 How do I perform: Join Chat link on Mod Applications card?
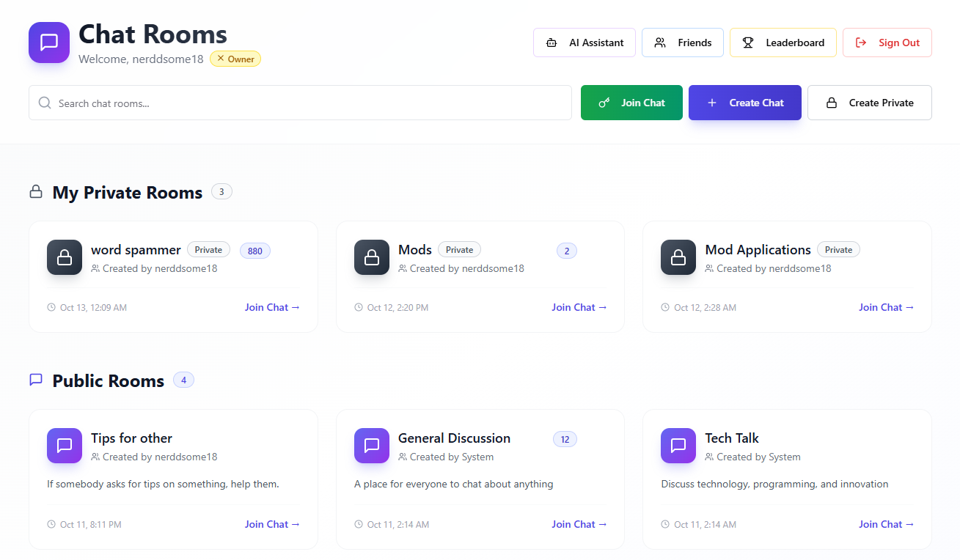pyautogui.click(x=887, y=307)
